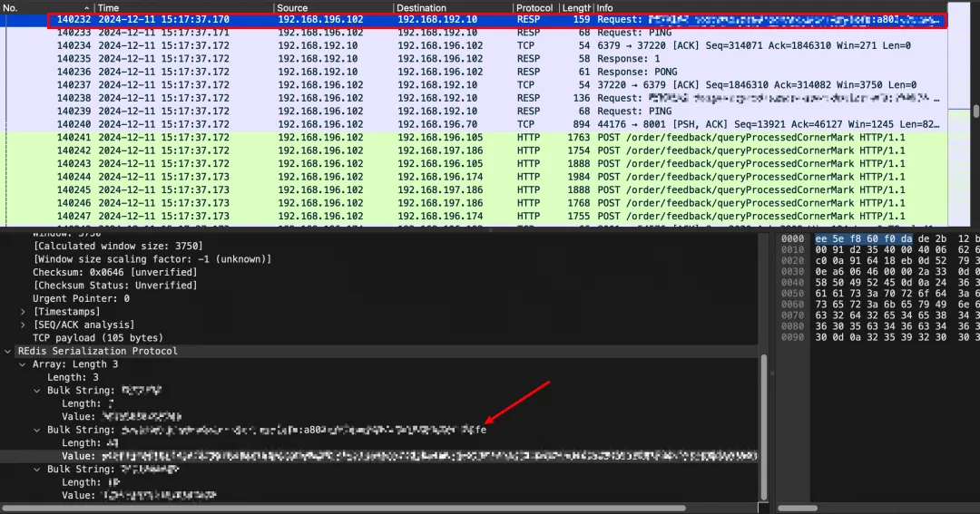Viewport: 980px width, 514px height.
Task: Select the TCP payload (105 bytes) line
Action: (x=98, y=338)
